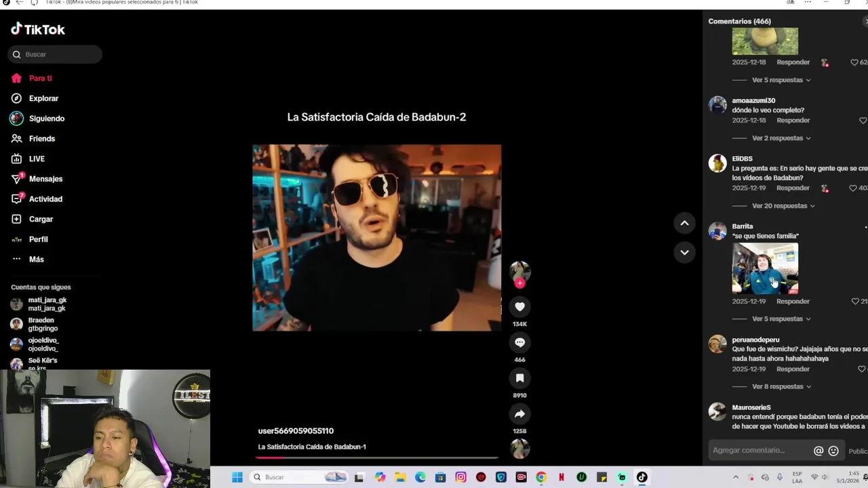This screenshot has width=868, height=488.
Task: Like Barrita's comment heart
Action: click(x=854, y=302)
